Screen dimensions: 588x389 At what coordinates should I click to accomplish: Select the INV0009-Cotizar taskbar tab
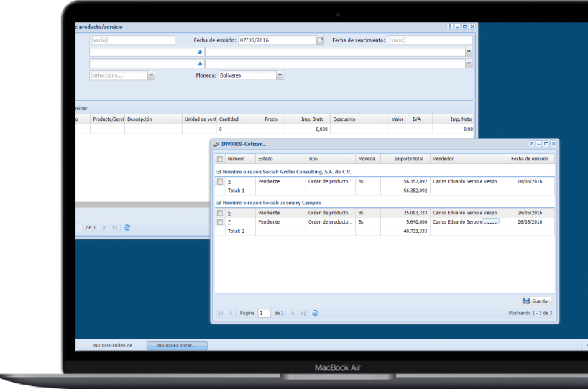pyautogui.click(x=177, y=346)
